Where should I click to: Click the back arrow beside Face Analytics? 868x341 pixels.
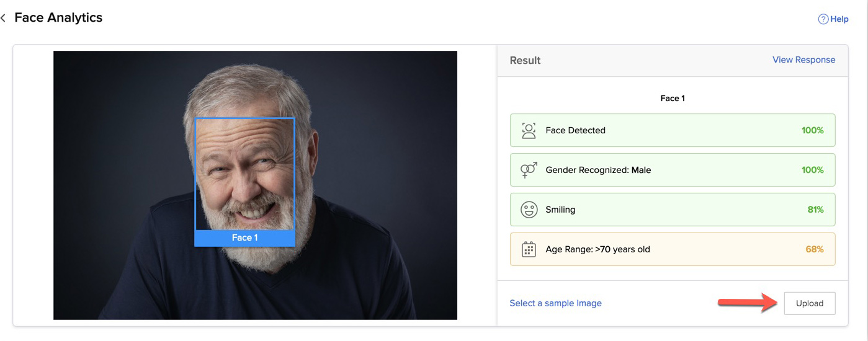point(4,18)
